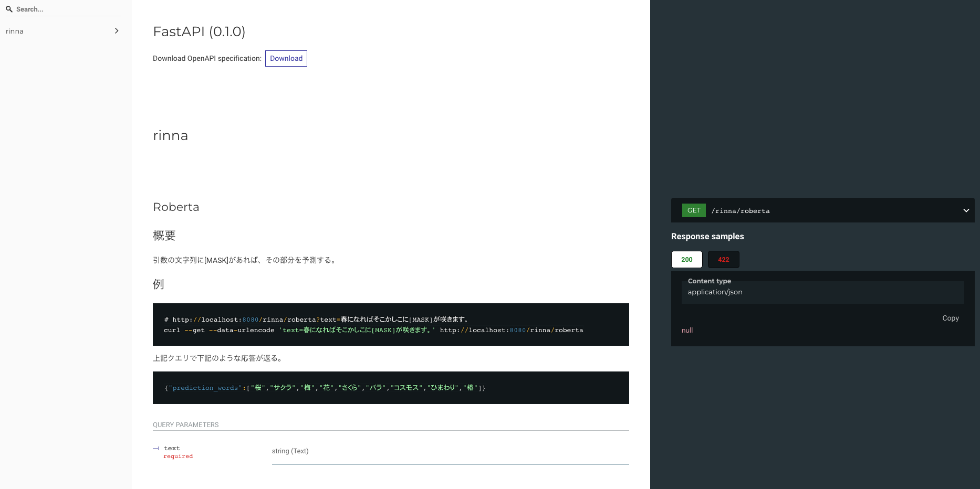Click the green GET method badge
The width and height of the screenshot is (980, 489).
(693, 210)
